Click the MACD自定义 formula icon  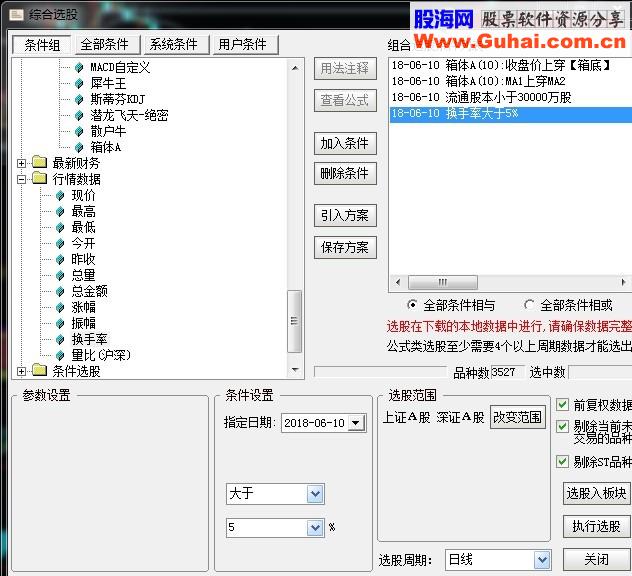tap(79, 67)
